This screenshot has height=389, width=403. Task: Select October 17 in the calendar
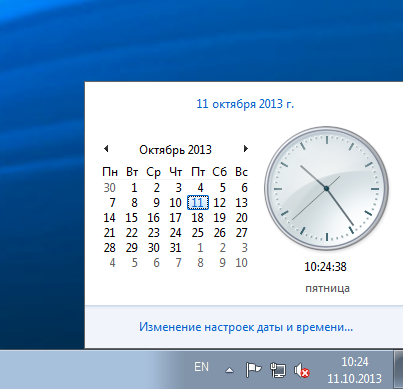pyautogui.click(x=176, y=218)
